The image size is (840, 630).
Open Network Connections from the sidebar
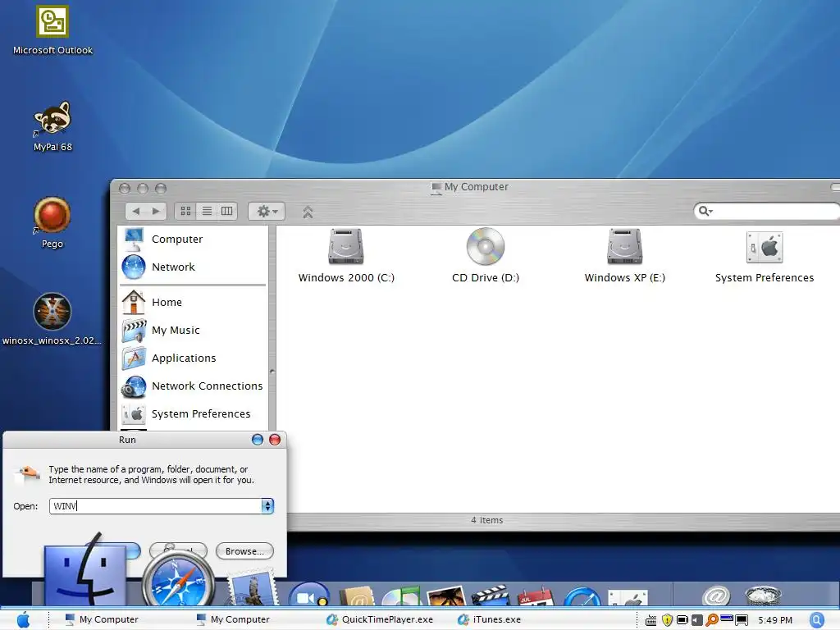tap(193, 386)
